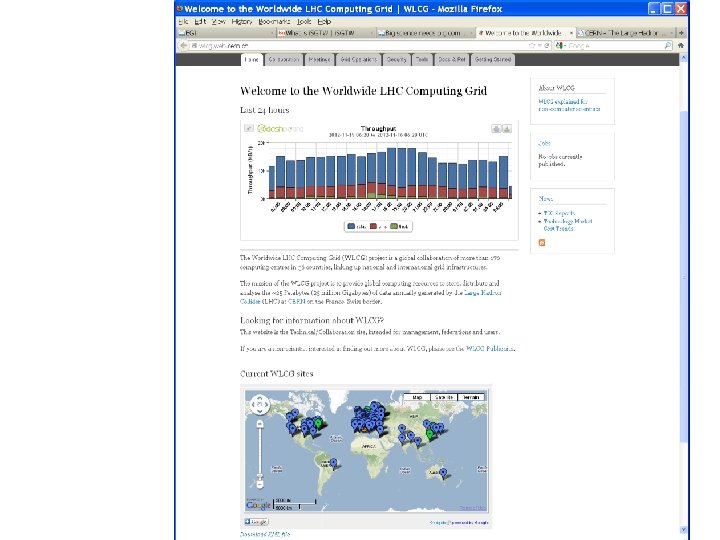Switch to the CERN Large Hadron browser tab
The width and height of the screenshot is (720, 540).
click(625, 33)
